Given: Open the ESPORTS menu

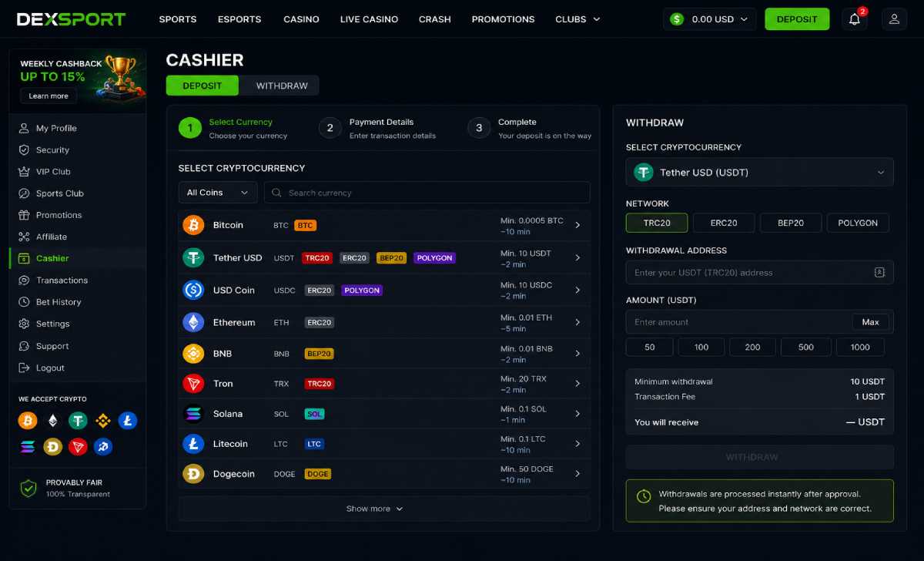Looking at the screenshot, I should click(x=239, y=19).
